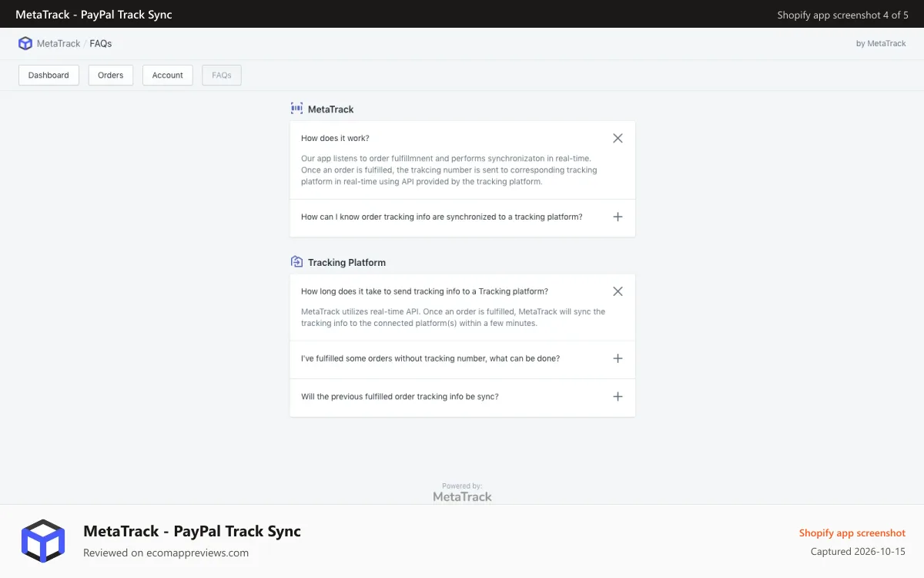Click the MetaTrack cube logo in breadcrumb

[x=25, y=44]
